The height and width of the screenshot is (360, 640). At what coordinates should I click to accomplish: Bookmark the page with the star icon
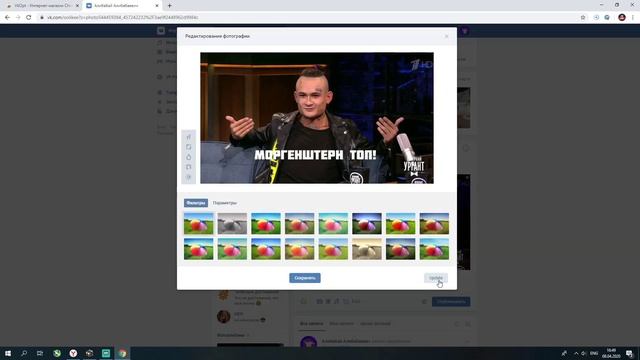[x=583, y=18]
